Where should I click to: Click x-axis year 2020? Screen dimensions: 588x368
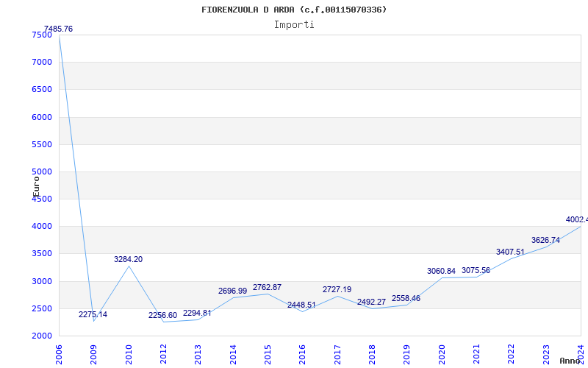(442, 355)
